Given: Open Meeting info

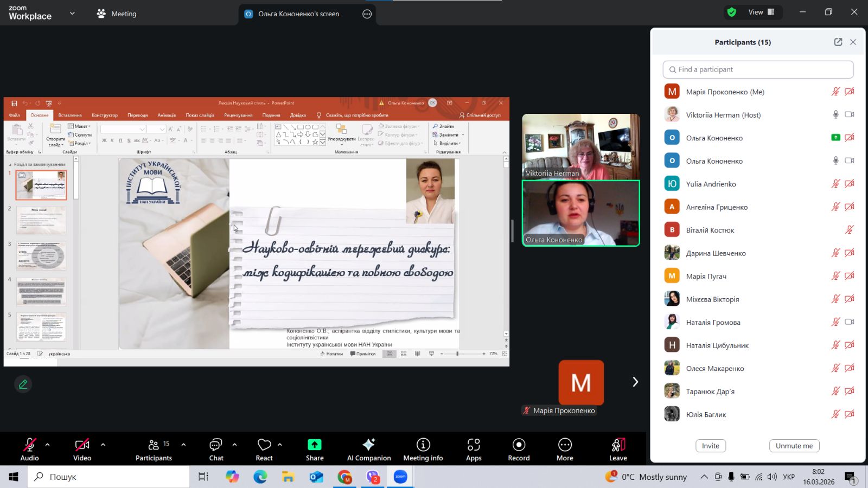Looking at the screenshot, I should click(x=423, y=449).
